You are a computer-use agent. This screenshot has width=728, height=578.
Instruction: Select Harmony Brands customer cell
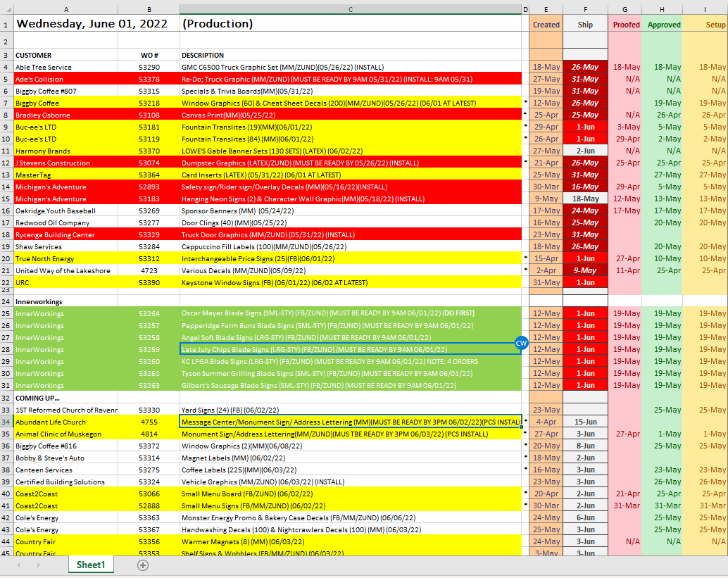pyautogui.click(x=66, y=151)
